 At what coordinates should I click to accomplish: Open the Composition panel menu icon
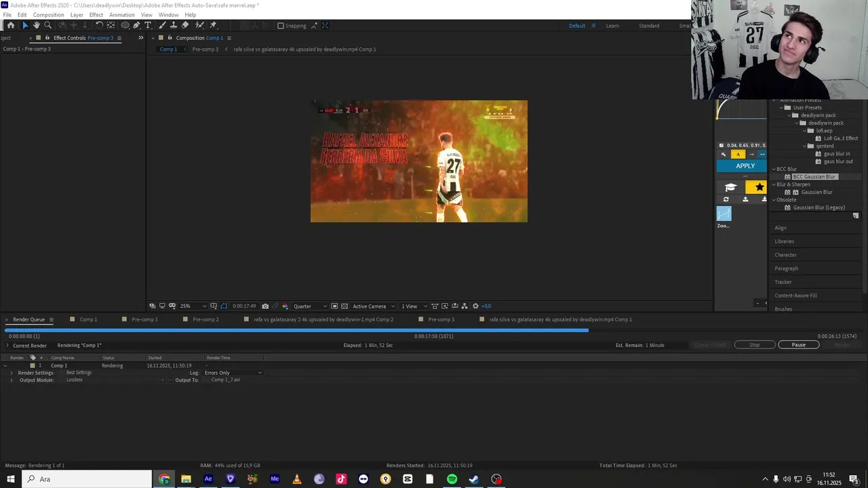coord(229,38)
